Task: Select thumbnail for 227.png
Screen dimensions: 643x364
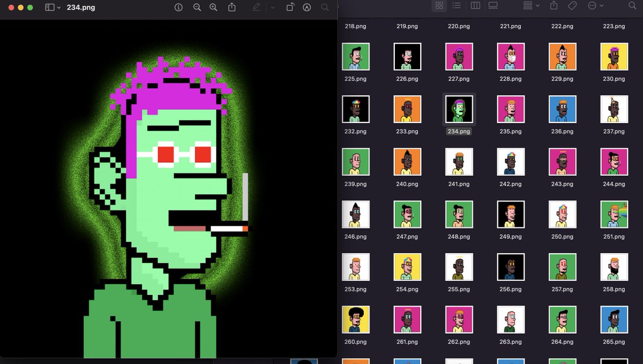Action: pos(459,57)
